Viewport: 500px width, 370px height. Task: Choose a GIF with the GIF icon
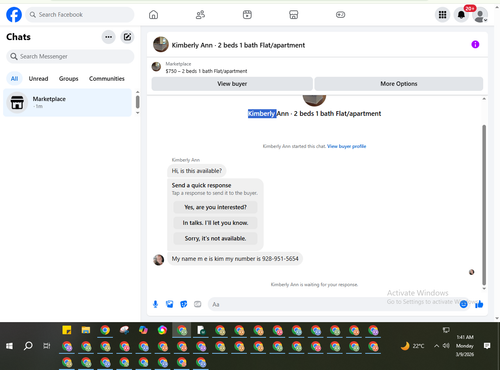(198, 304)
